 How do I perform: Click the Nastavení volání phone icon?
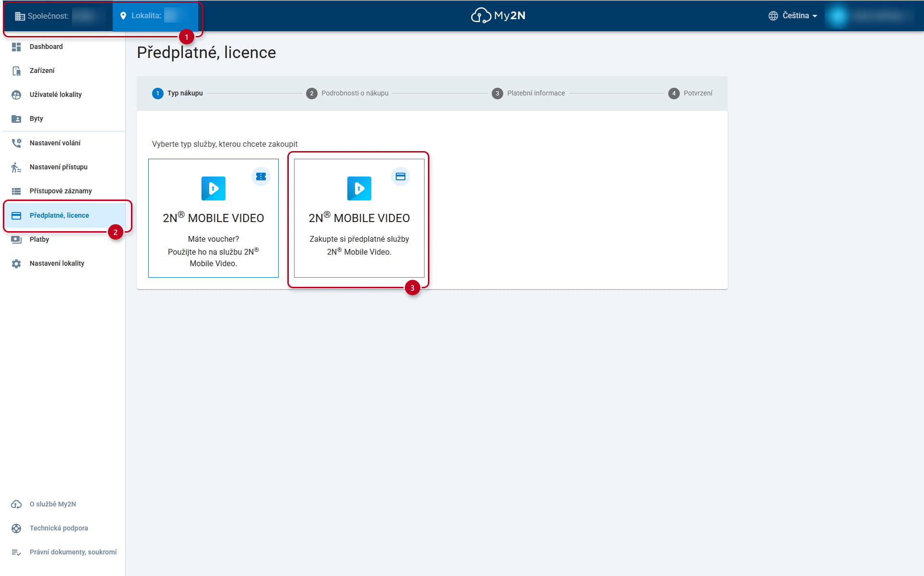click(x=16, y=143)
